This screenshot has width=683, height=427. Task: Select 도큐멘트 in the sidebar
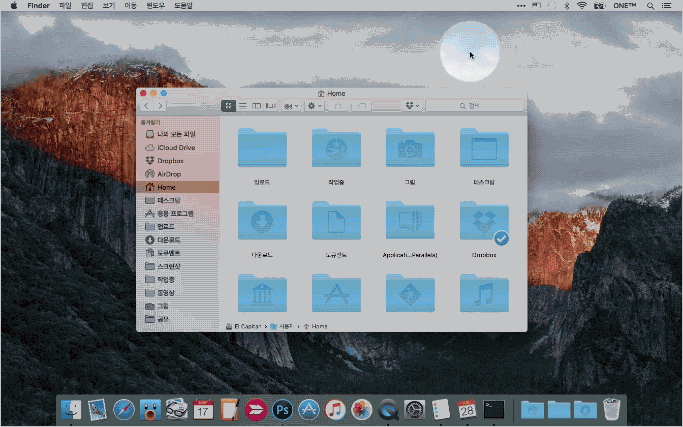[x=177, y=253]
